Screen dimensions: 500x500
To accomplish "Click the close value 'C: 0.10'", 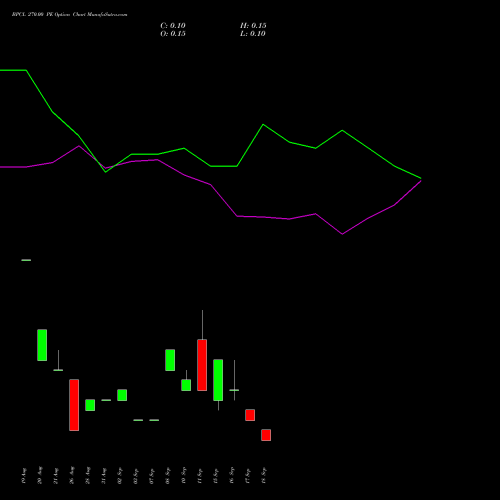I will pos(173,26).
